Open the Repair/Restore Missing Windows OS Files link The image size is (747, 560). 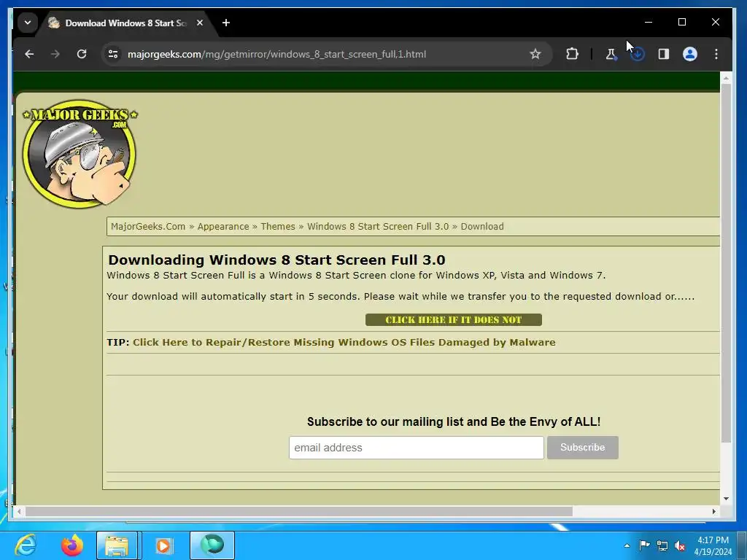[x=344, y=343]
